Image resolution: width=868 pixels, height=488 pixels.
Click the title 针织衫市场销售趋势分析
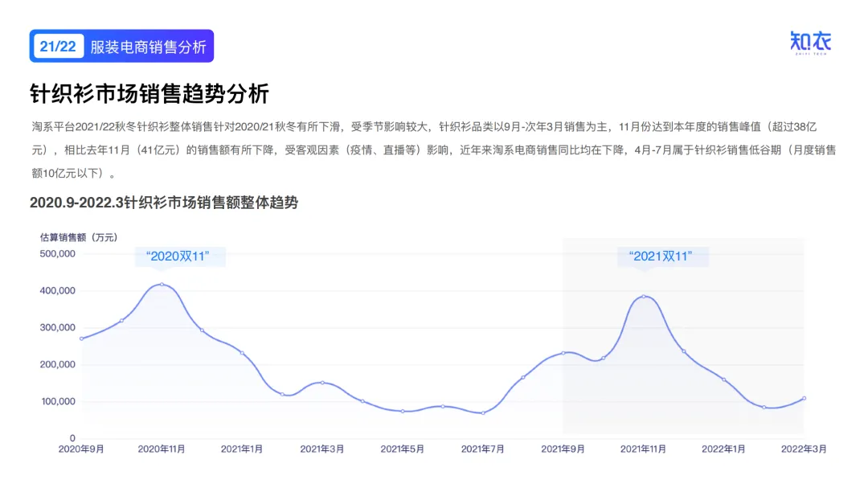(x=149, y=93)
